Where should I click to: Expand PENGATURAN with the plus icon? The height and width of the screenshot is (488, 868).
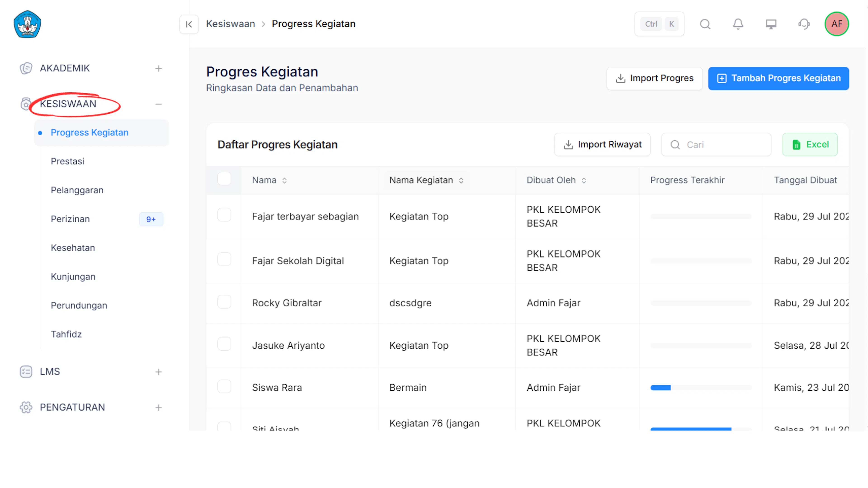coord(158,408)
